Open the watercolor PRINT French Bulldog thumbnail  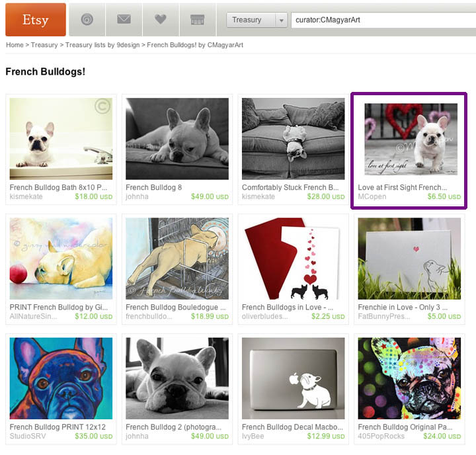[x=61, y=259]
